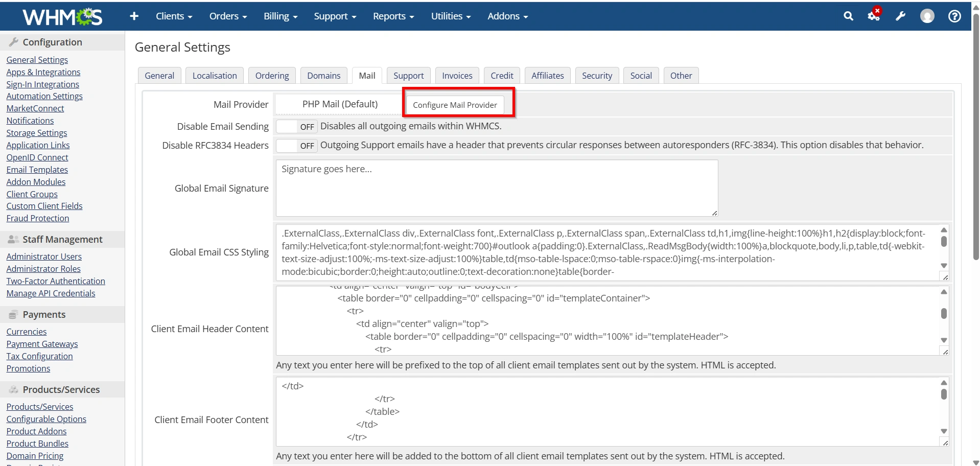Expand the Utilities menu
Screen dimensions: 980x466
[x=451, y=16]
